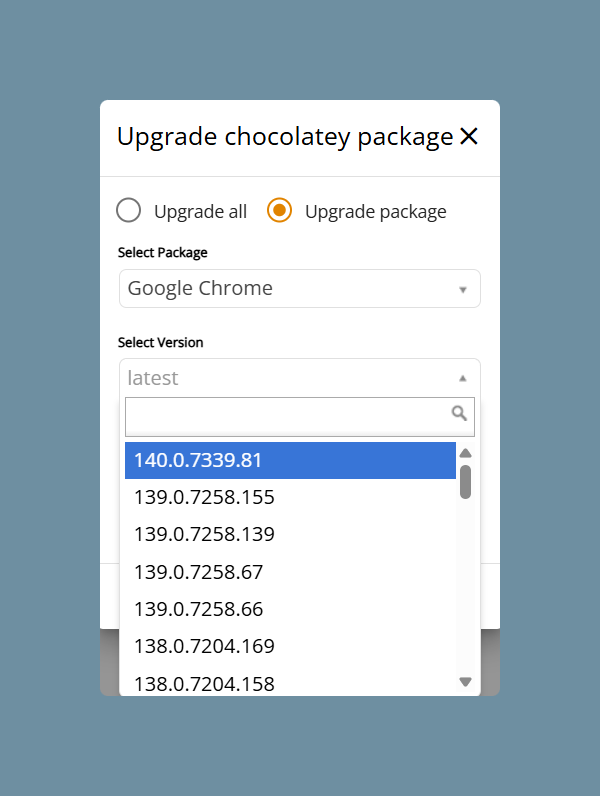This screenshot has height=796, width=600.
Task: Click the version search input field
Action: coord(299,417)
